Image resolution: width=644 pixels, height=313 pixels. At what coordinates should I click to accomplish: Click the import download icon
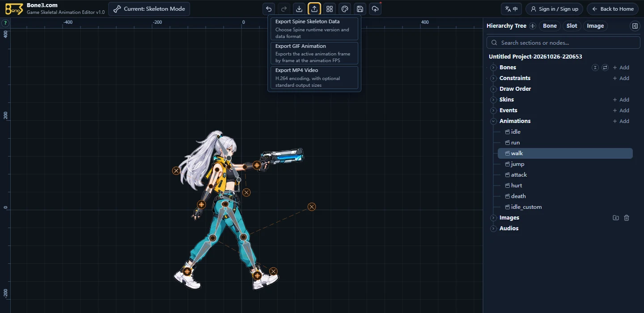(x=299, y=9)
